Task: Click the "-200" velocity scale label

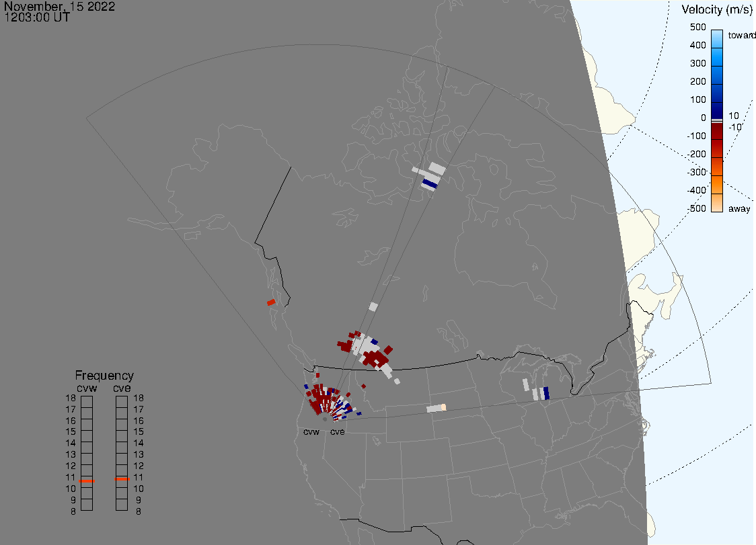Action: pyautogui.click(x=696, y=154)
